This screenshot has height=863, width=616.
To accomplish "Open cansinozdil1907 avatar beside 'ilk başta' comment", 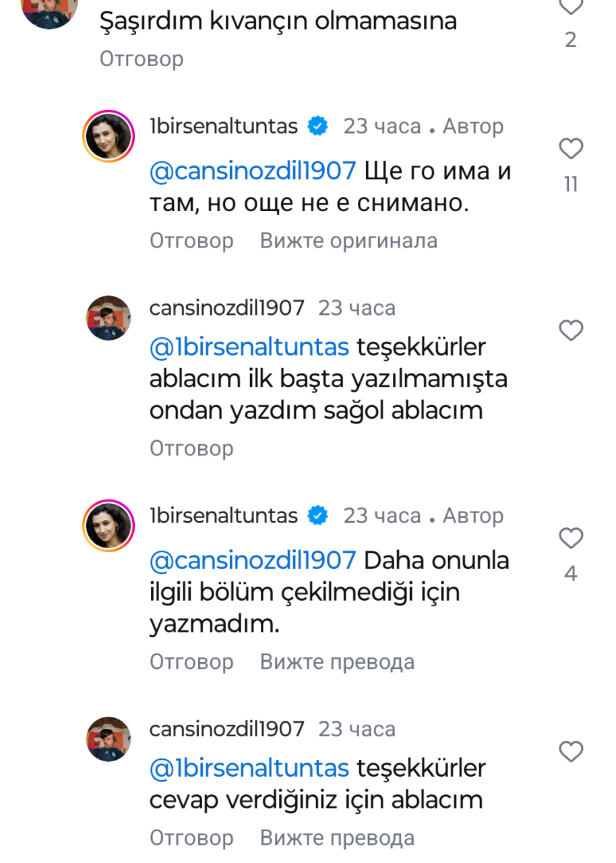I will point(109,318).
